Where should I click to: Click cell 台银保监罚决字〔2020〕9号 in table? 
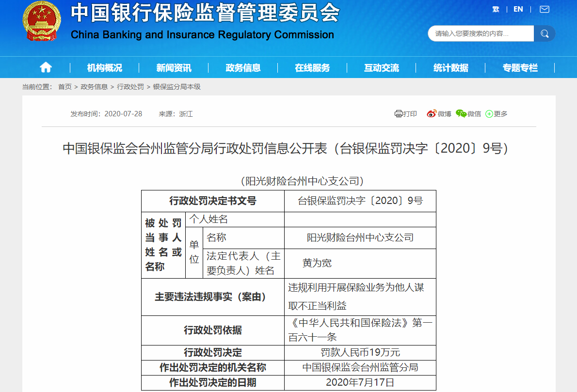pyautogui.click(x=360, y=201)
